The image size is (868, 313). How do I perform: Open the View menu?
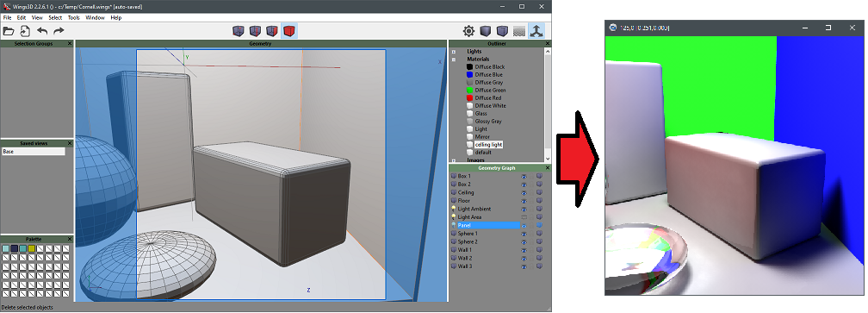coord(37,18)
